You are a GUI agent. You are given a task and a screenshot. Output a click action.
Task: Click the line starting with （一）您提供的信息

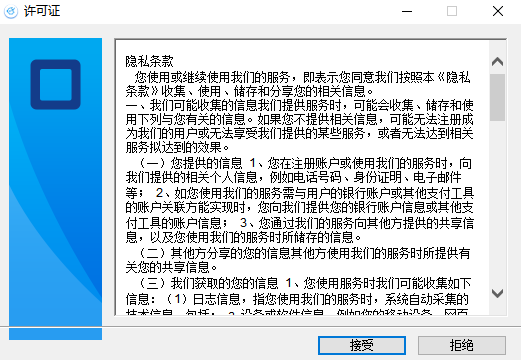[305, 163]
